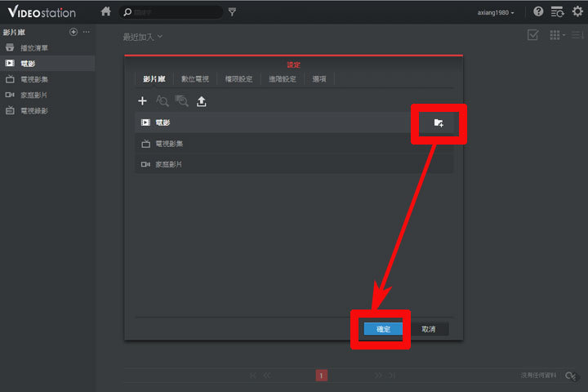Viewport: 588px width, 392px height.
Task: Click the re-search video info icon
Action: (162, 101)
